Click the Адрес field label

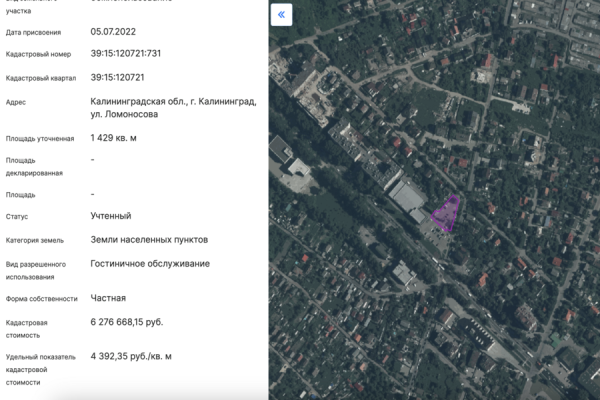click(x=16, y=102)
